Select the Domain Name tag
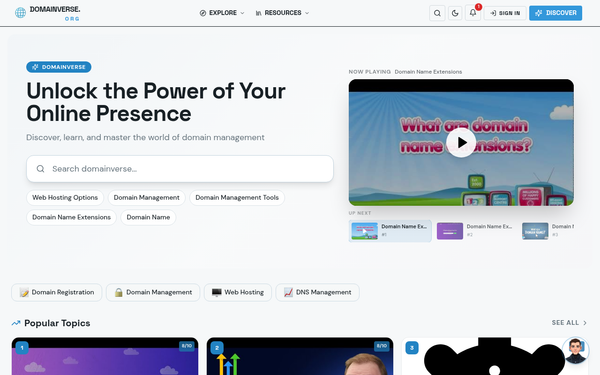The image size is (600, 375). click(x=148, y=217)
